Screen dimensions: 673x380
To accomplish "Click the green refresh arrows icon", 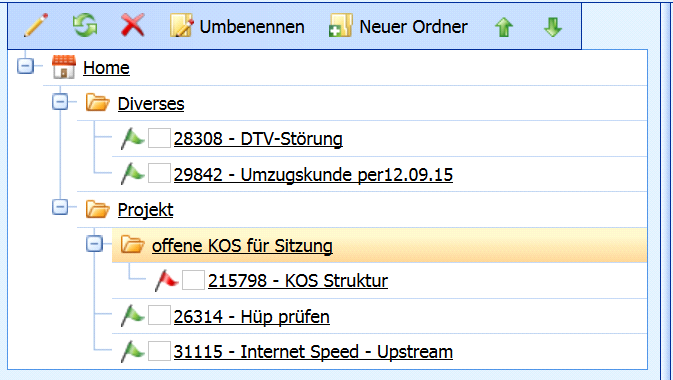I will click(85, 26).
